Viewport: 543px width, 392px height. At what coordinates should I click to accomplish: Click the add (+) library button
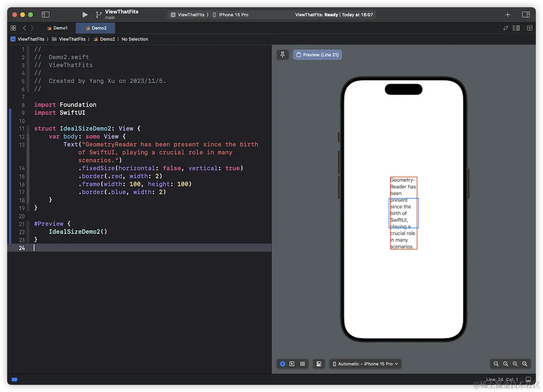[x=507, y=15]
